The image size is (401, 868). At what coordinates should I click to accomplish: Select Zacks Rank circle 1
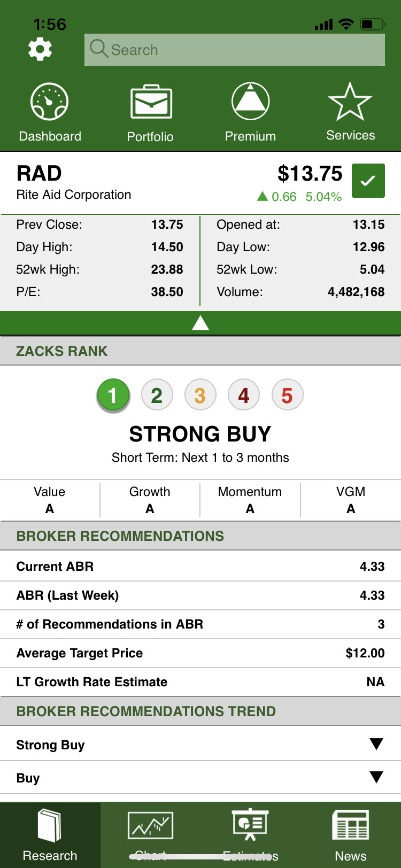(113, 396)
